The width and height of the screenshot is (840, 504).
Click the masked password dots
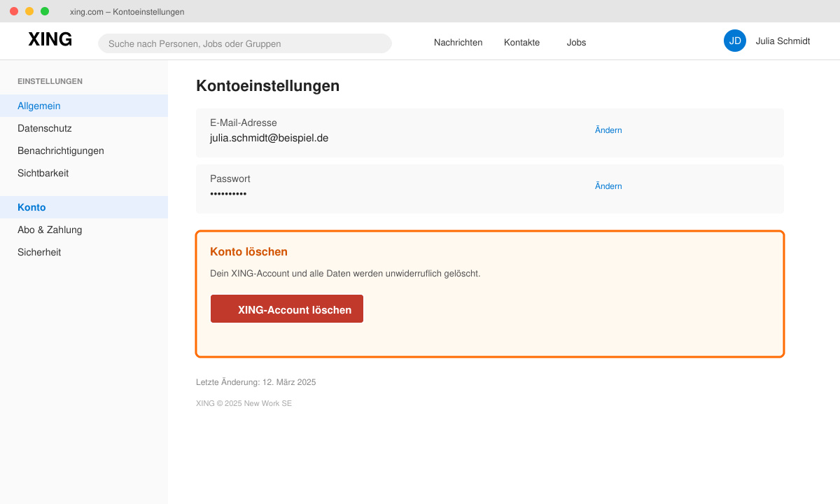[228, 194]
